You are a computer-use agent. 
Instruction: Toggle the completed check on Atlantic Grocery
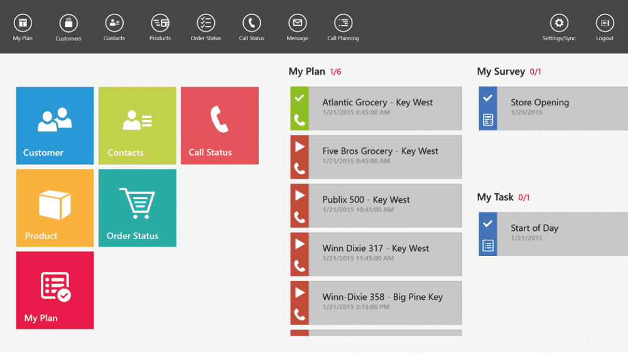(298, 97)
